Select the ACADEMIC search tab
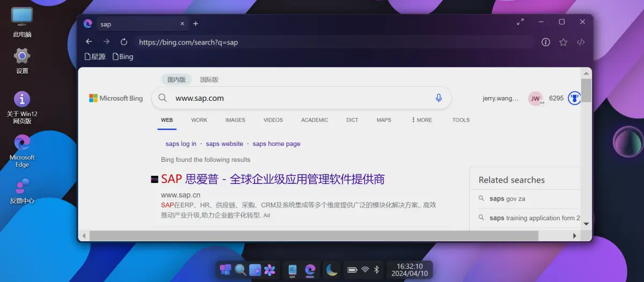 [x=314, y=120]
